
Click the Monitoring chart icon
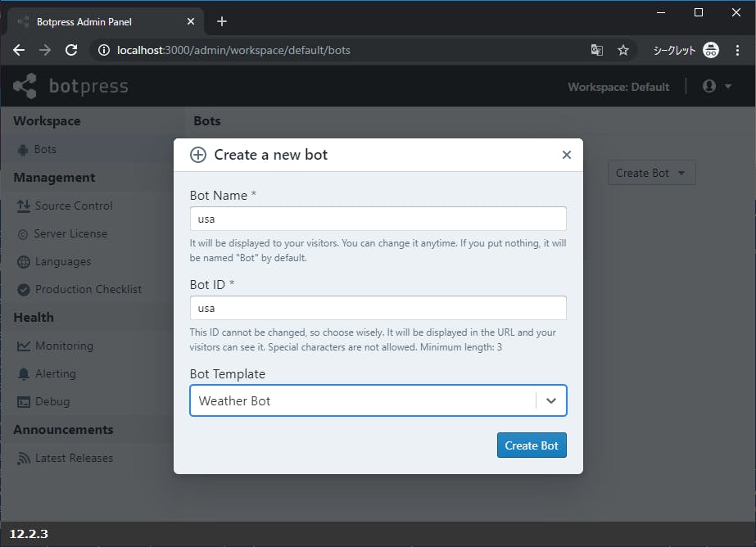click(x=23, y=346)
